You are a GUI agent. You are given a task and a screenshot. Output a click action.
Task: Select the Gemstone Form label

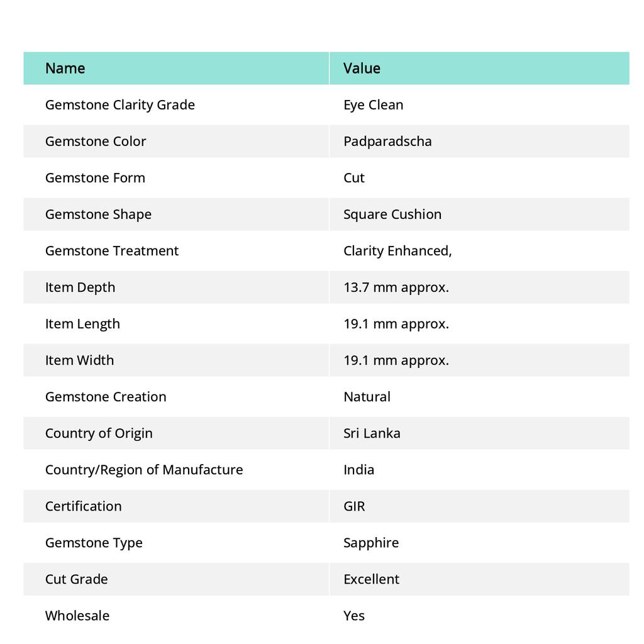tap(95, 178)
